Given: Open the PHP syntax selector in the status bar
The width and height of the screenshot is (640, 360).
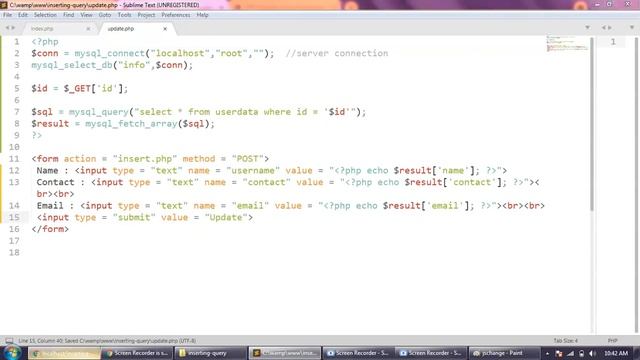Looking at the screenshot, I should pos(612,340).
